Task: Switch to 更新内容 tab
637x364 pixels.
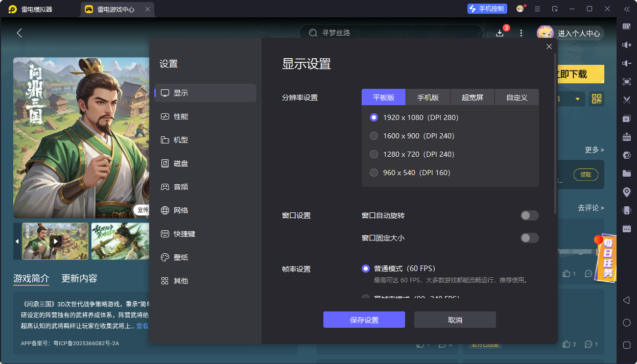Action: [79, 278]
